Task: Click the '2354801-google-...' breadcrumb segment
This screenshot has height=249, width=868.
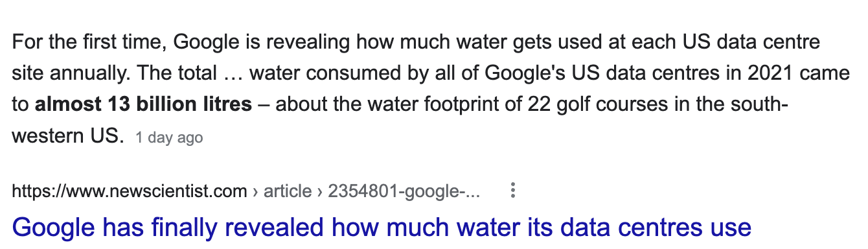Action: (404, 191)
